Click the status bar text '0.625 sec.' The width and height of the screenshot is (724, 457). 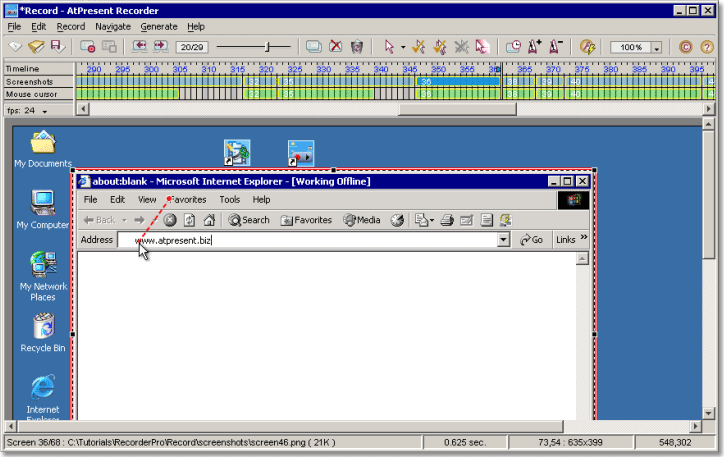pos(465,442)
